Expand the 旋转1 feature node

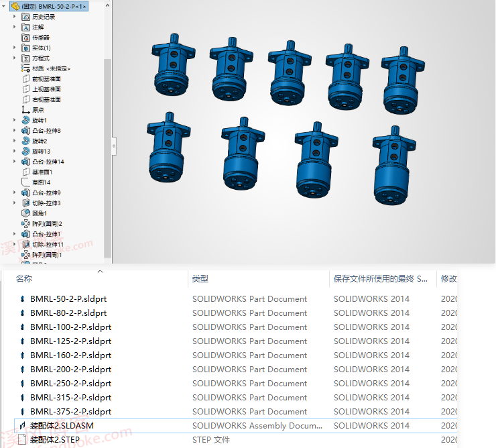point(14,120)
